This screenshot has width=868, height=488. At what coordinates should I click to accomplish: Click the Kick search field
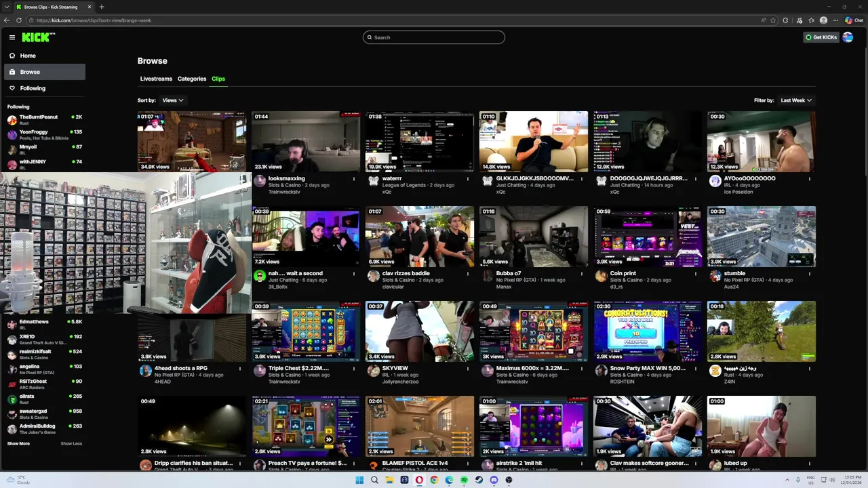(434, 37)
